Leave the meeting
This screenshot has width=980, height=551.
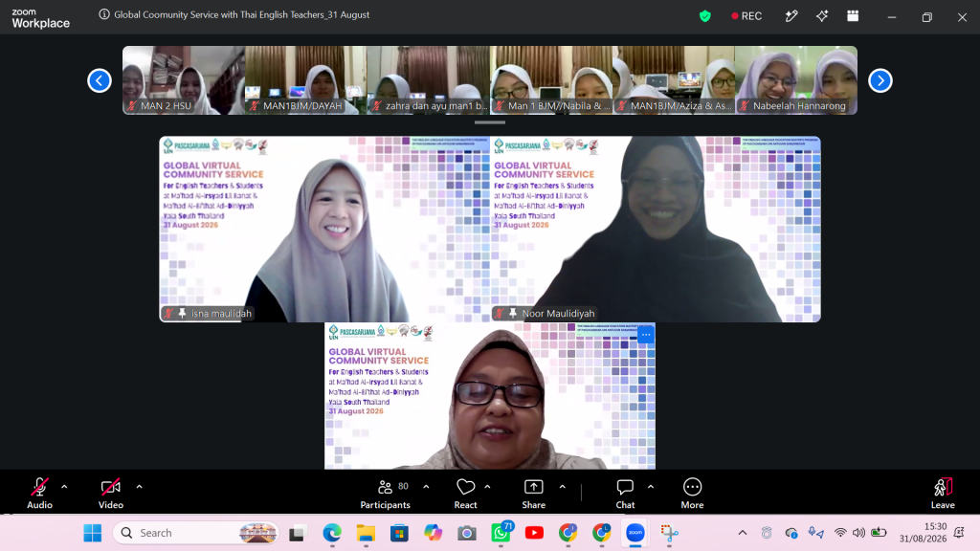coord(943,494)
